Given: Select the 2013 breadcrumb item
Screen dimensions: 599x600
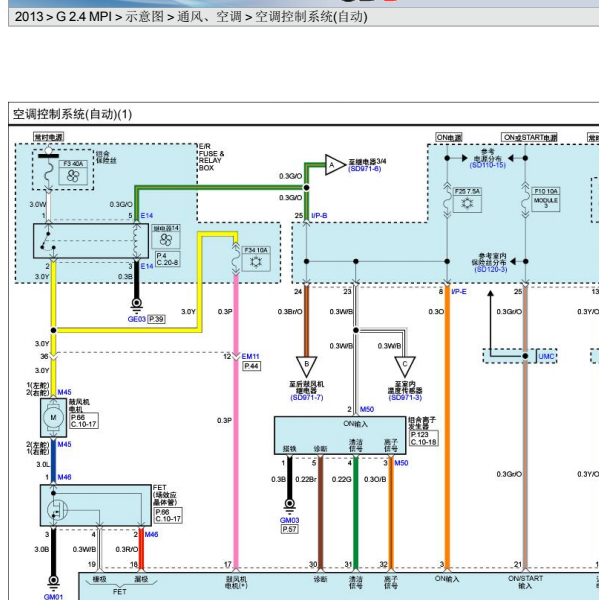Looking at the screenshot, I should tap(29, 17).
